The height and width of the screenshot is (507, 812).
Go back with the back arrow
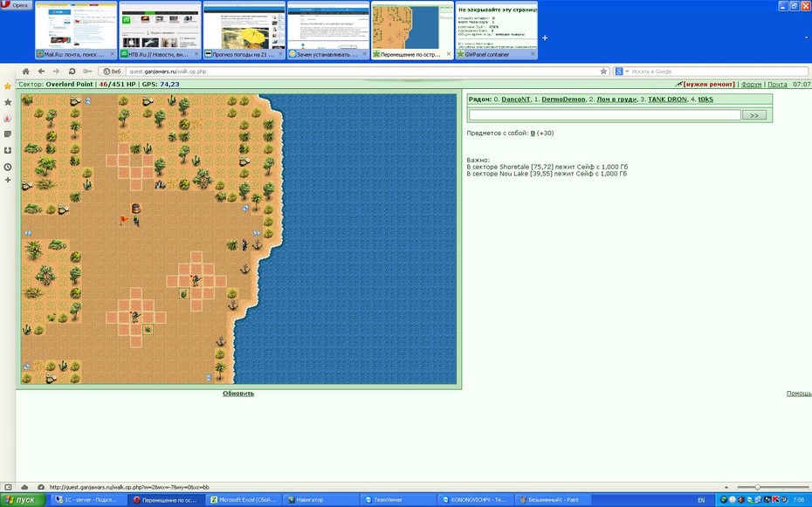click(x=41, y=72)
